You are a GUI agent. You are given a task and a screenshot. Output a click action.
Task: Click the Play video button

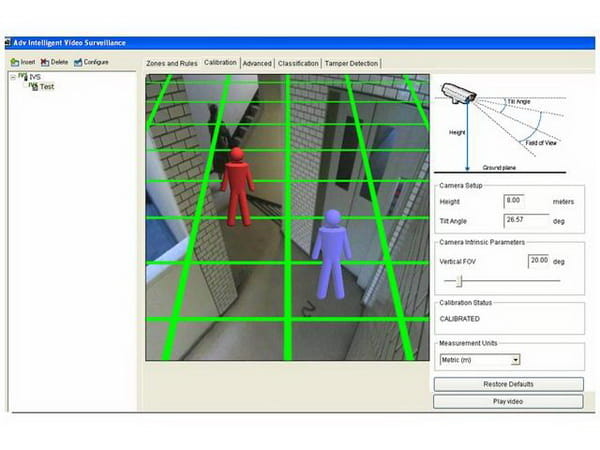tap(508, 401)
